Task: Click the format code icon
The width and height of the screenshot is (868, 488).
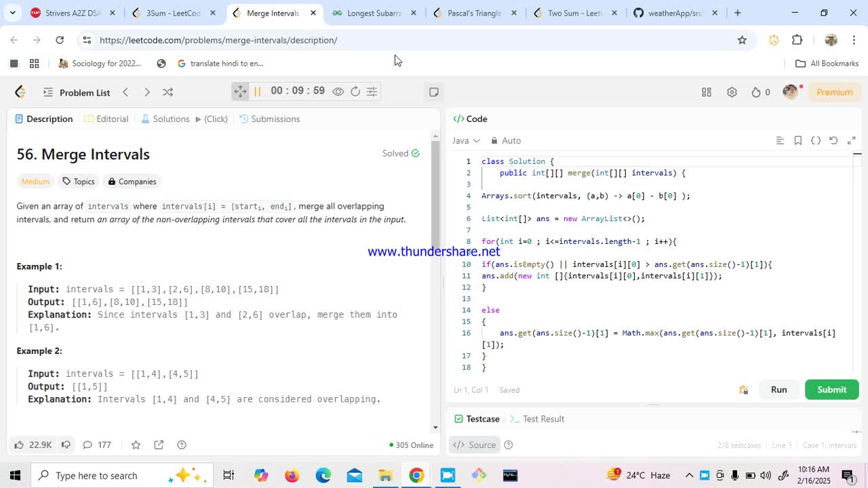Action: 780,140
